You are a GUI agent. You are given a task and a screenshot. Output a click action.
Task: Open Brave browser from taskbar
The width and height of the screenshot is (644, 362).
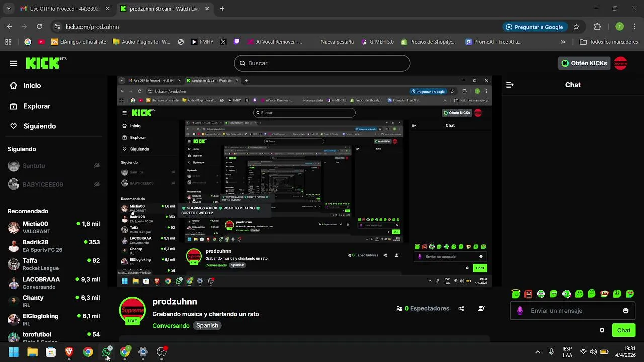[x=69, y=352]
